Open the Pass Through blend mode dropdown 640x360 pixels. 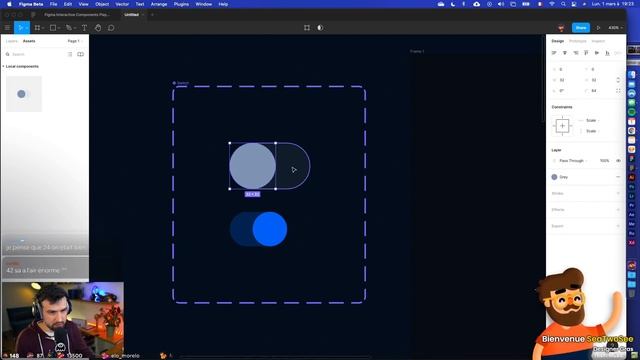click(x=573, y=161)
